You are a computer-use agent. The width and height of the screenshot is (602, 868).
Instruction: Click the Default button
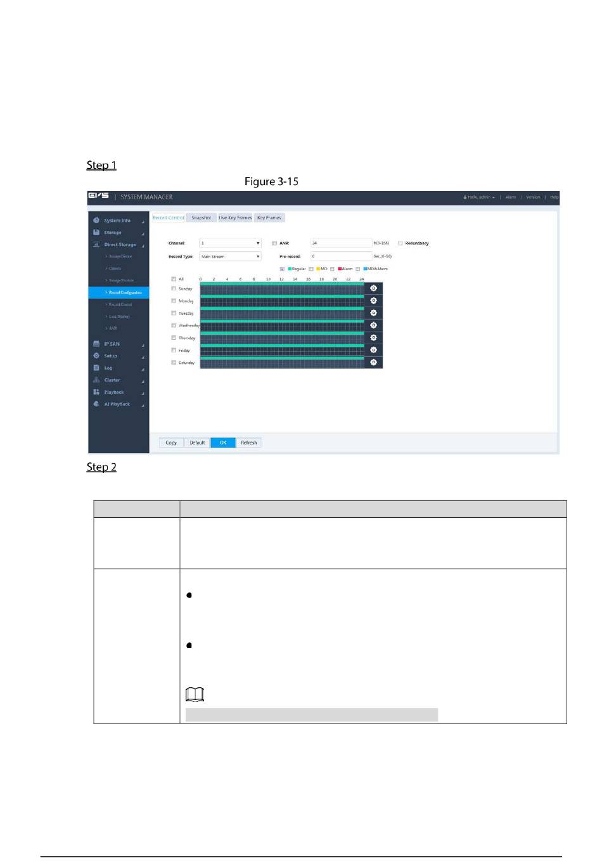pos(197,443)
